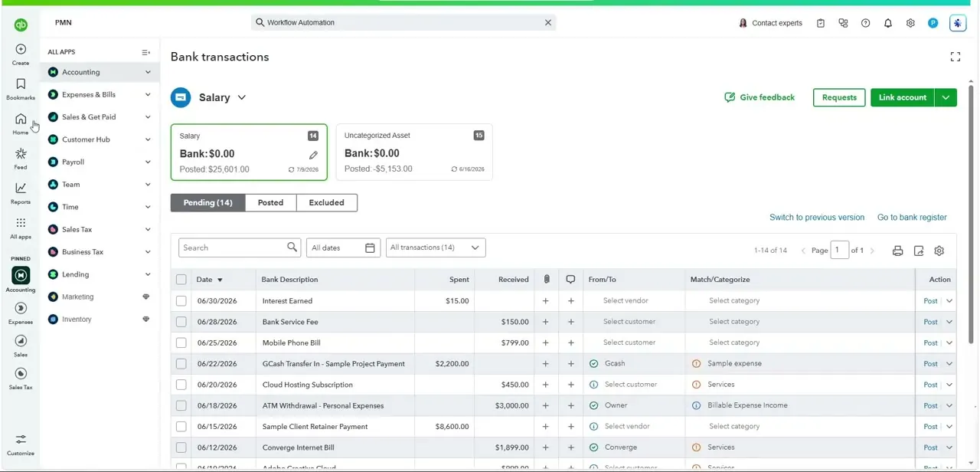Viewport: 980px width, 472px height.
Task: Click Give feedback link
Action: (759, 97)
